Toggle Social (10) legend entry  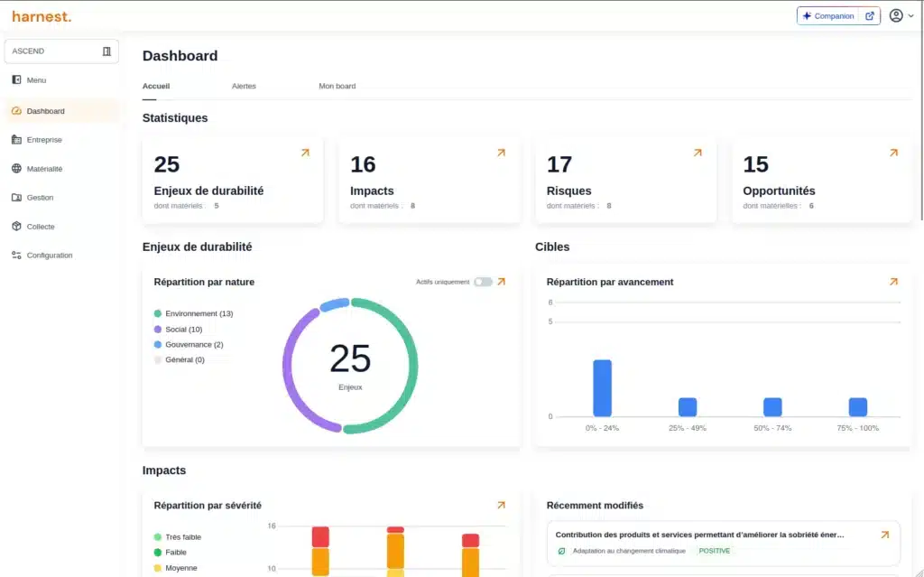(x=178, y=330)
